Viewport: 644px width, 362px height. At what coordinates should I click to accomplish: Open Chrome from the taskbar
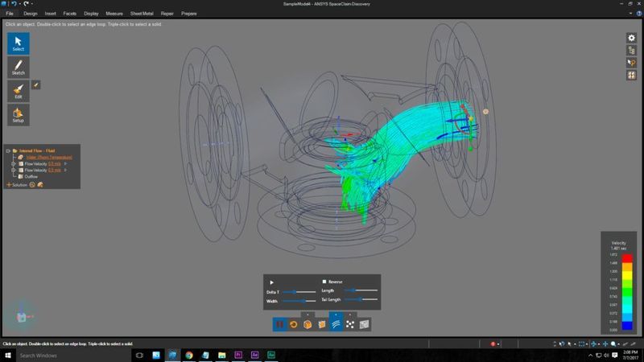click(x=189, y=356)
